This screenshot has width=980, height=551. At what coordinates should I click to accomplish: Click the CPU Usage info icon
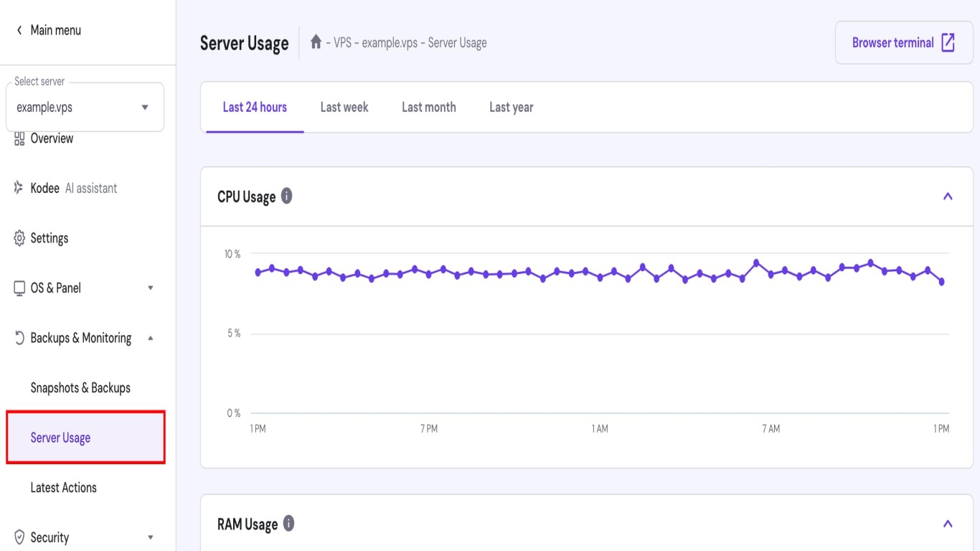click(286, 196)
